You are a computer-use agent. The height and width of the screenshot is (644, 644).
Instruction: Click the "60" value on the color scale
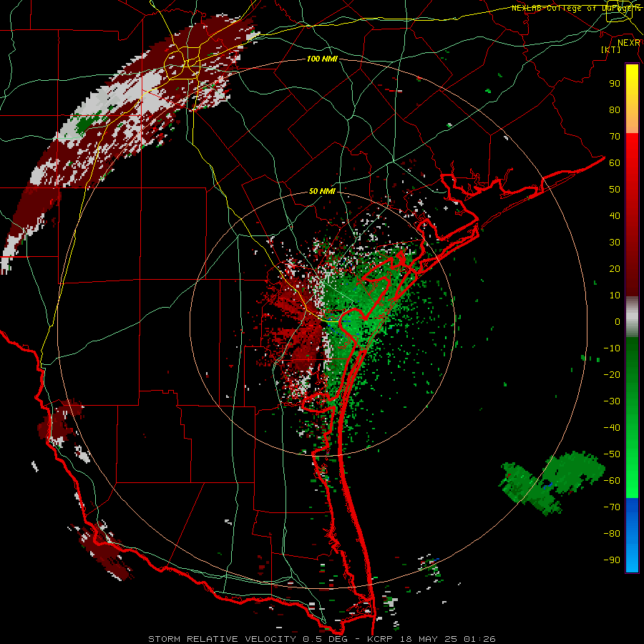pyautogui.click(x=615, y=163)
